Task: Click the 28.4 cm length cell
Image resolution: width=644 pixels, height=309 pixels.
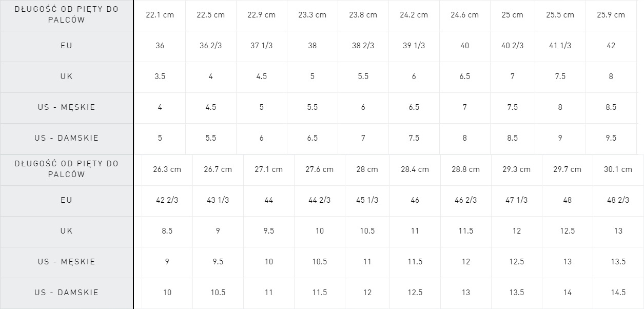Action: 415,169
